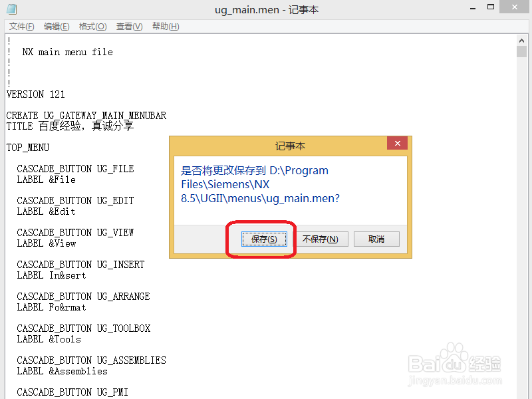Maximize the Notepad window
Image resolution: width=532 pixels, height=399 pixels.
pos(491,7)
